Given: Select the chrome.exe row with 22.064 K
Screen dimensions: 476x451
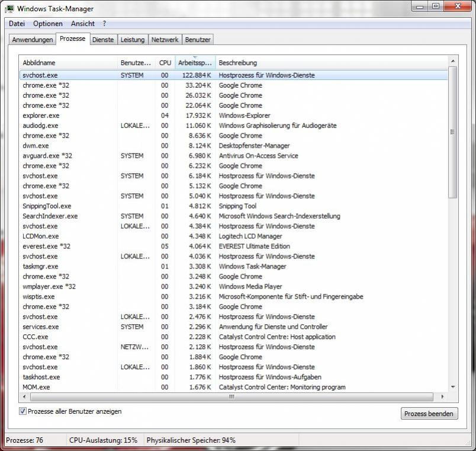Looking at the screenshot, I should coord(233,105).
